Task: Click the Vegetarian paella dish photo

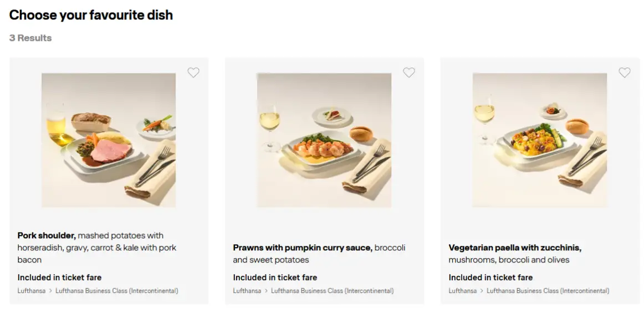Action: click(539, 140)
